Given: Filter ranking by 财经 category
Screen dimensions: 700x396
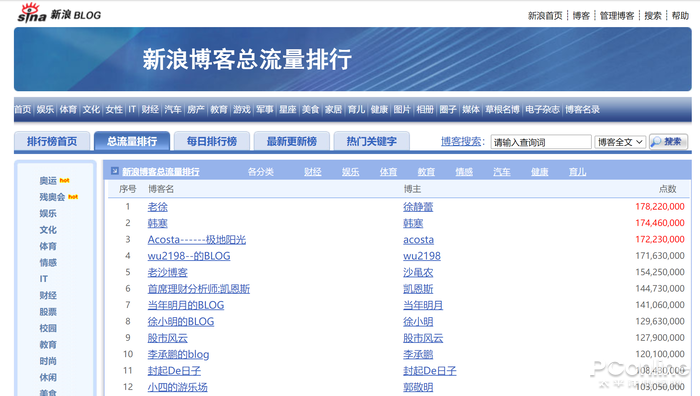Looking at the screenshot, I should 312,172.
